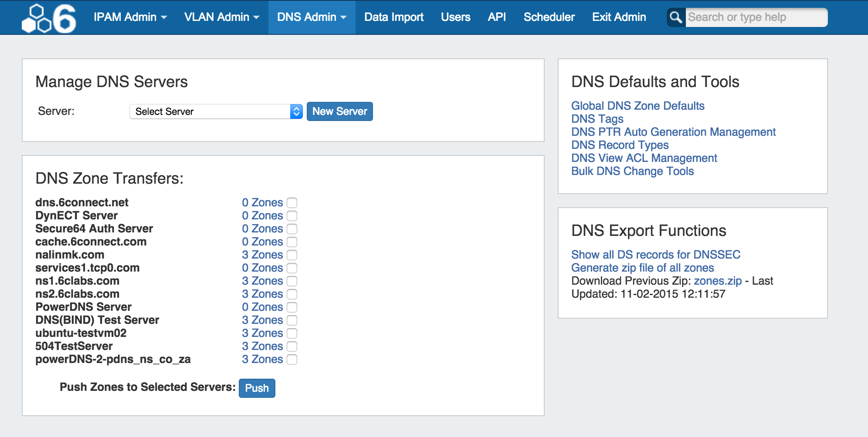
Task: Focus the Search or type help field
Action: (x=756, y=17)
